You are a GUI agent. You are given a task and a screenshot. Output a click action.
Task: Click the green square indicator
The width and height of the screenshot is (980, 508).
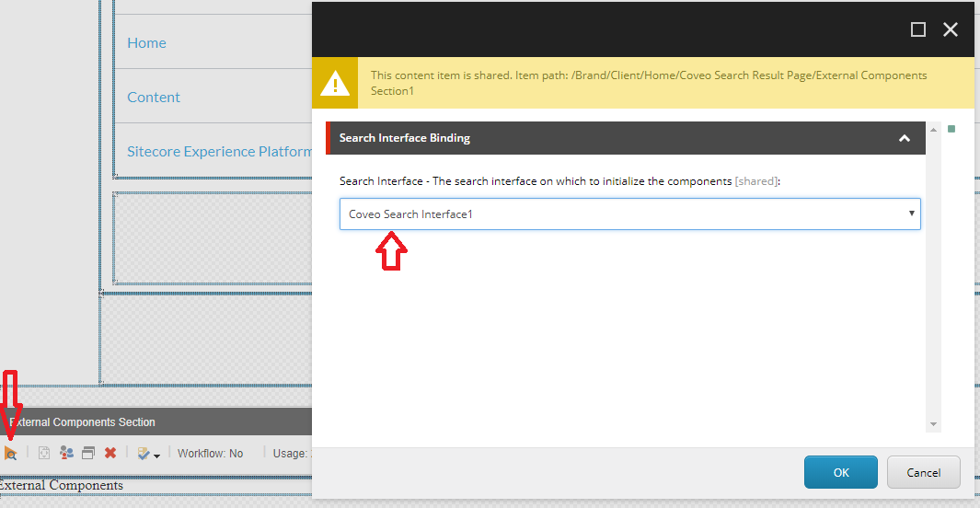click(x=951, y=129)
